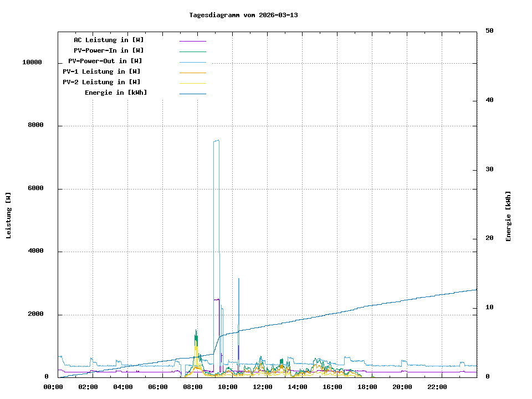The image size is (532, 399).
Task: Click the yellow PV-2 Leistung legend line sample
Action: 192,83
